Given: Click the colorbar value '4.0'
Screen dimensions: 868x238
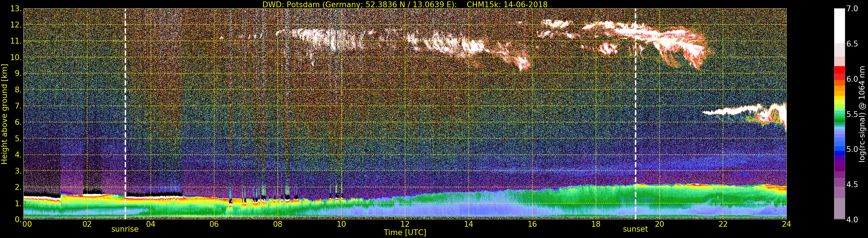Looking at the screenshot, I should (x=852, y=220).
